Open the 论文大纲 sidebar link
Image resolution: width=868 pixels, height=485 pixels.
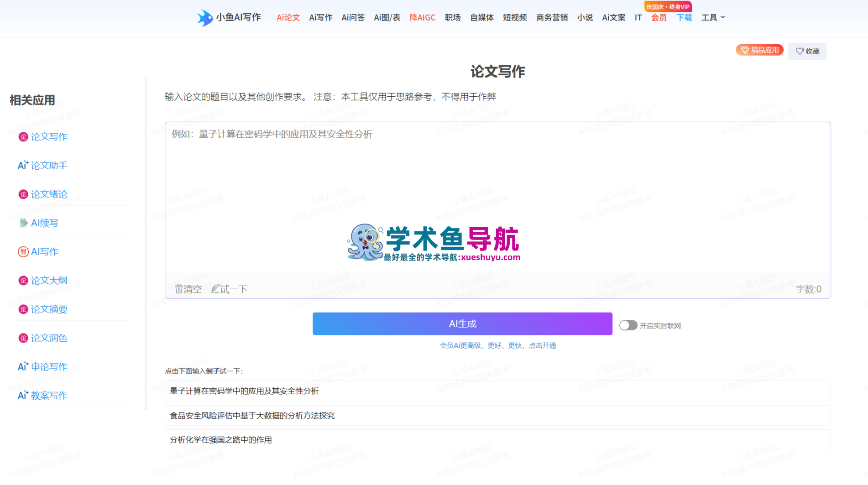[x=49, y=281]
